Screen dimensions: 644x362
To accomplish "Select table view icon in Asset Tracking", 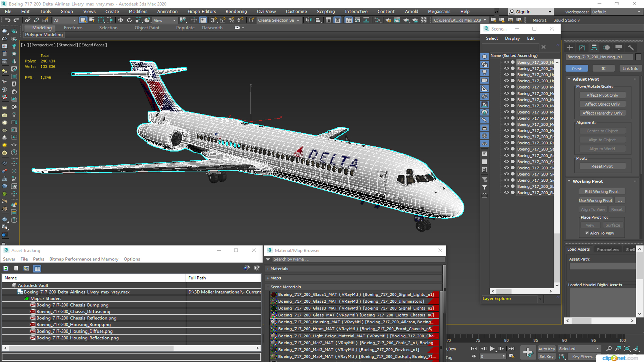I will pyautogui.click(x=37, y=268).
